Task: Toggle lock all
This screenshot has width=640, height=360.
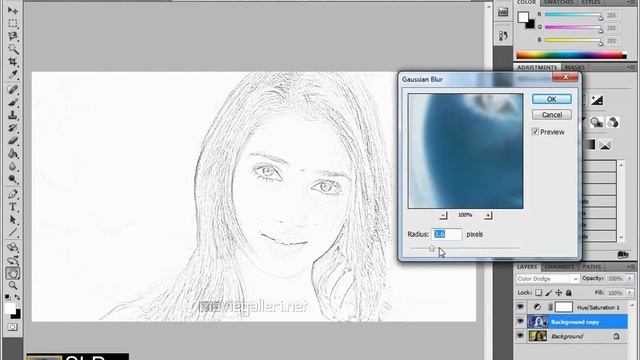Action: 569,293
